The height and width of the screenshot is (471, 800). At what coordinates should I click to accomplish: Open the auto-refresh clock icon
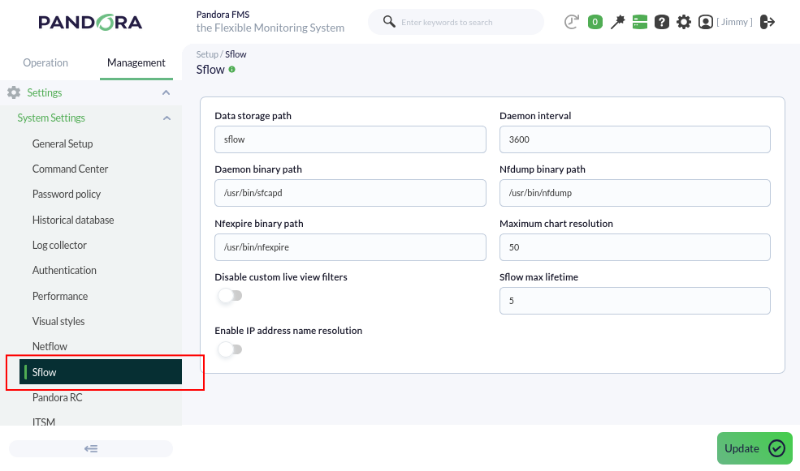(571, 22)
